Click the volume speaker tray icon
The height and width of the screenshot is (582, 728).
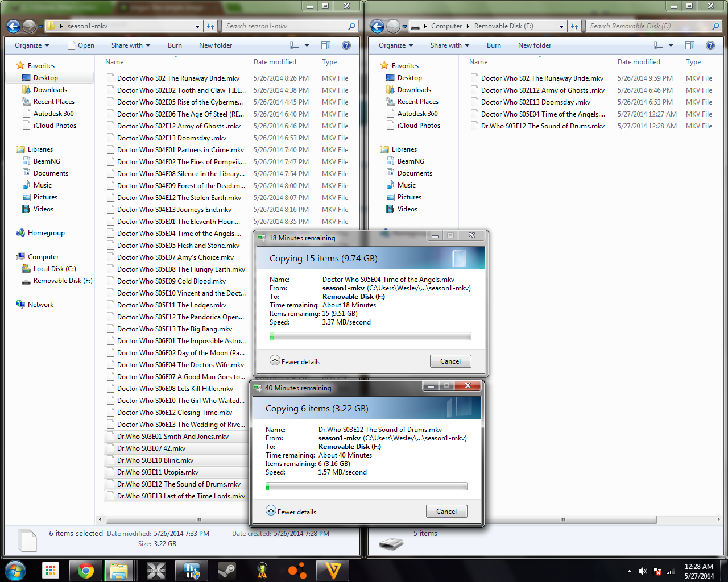[643, 571]
